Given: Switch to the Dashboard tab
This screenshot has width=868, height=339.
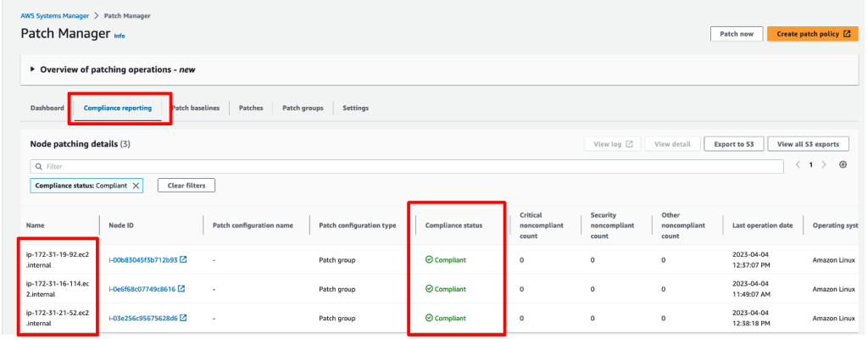Looking at the screenshot, I should [47, 108].
